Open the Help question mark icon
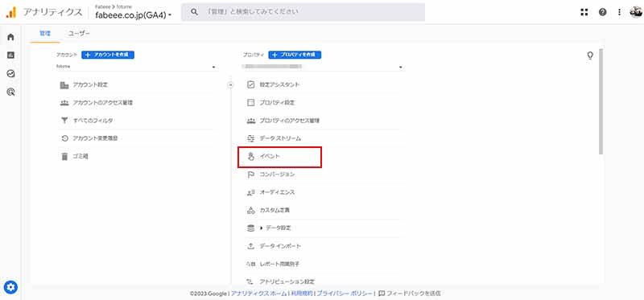 (x=602, y=12)
